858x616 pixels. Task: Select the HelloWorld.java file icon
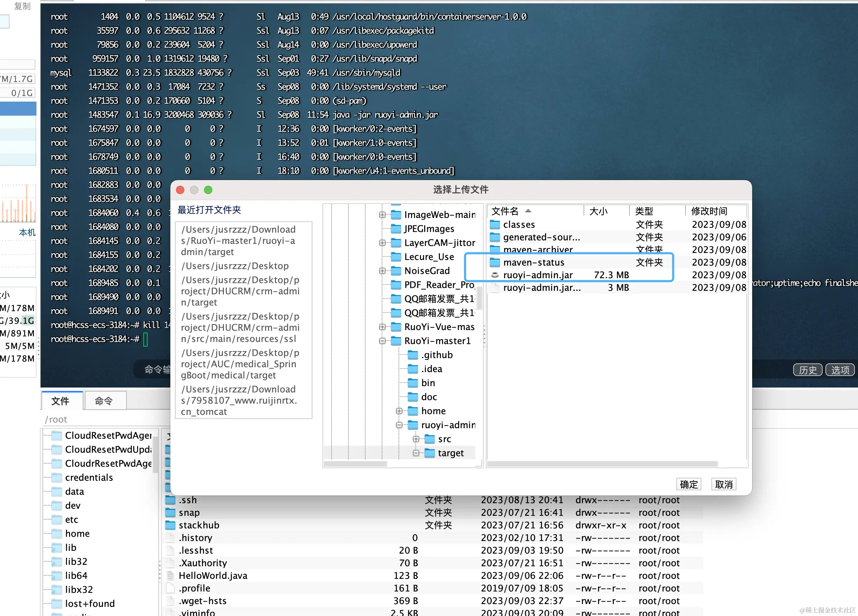[170, 576]
